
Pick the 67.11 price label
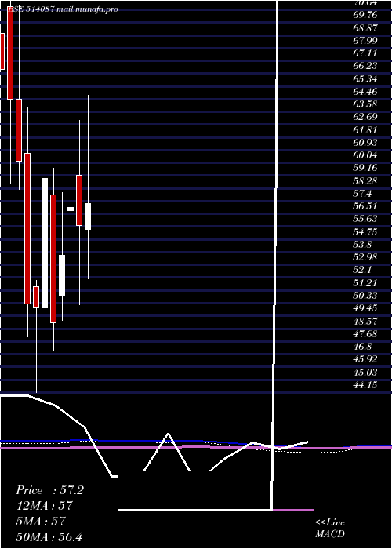[365, 53]
